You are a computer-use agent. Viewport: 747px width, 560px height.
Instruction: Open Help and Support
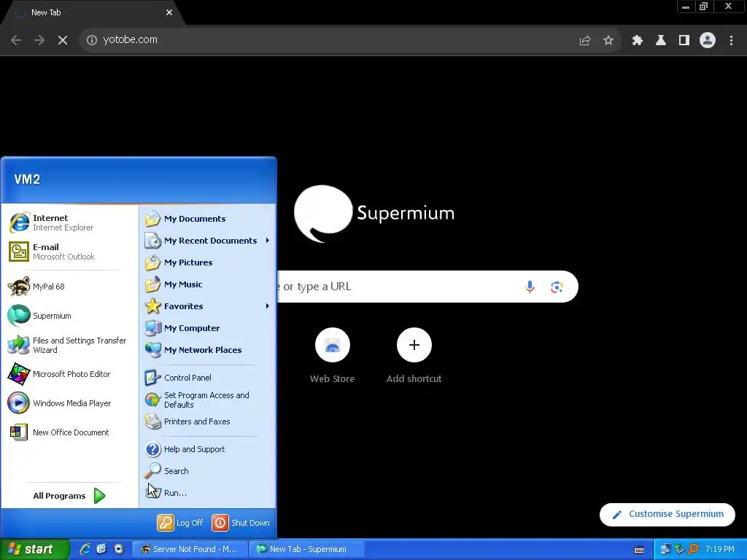208,449
